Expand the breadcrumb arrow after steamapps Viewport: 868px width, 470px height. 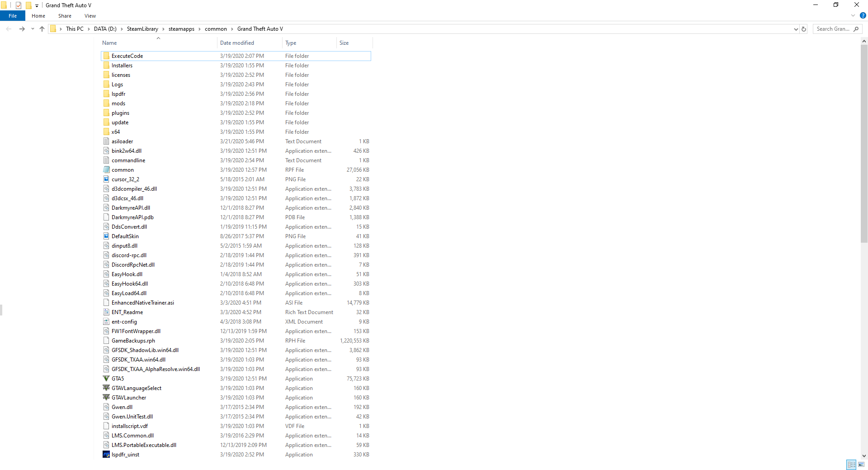point(199,29)
